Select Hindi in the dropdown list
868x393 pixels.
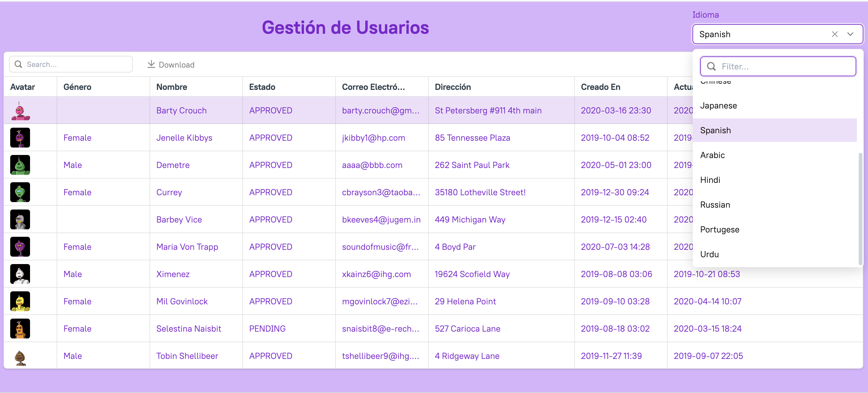click(710, 180)
